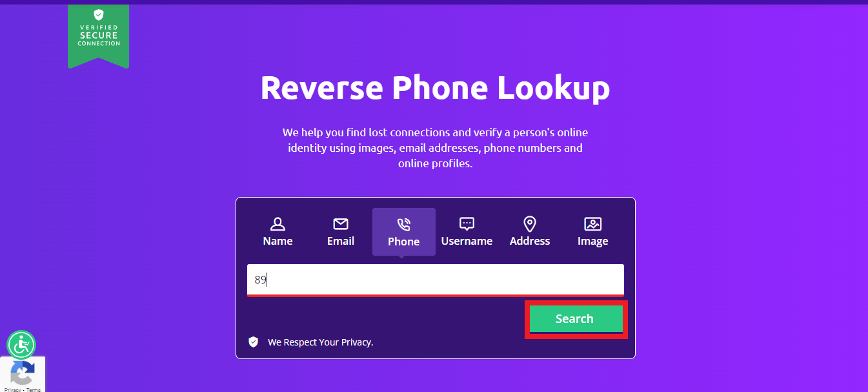The width and height of the screenshot is (868, 392).
Task: Select the chat bubble Username icon
Action: pos(467,224)
